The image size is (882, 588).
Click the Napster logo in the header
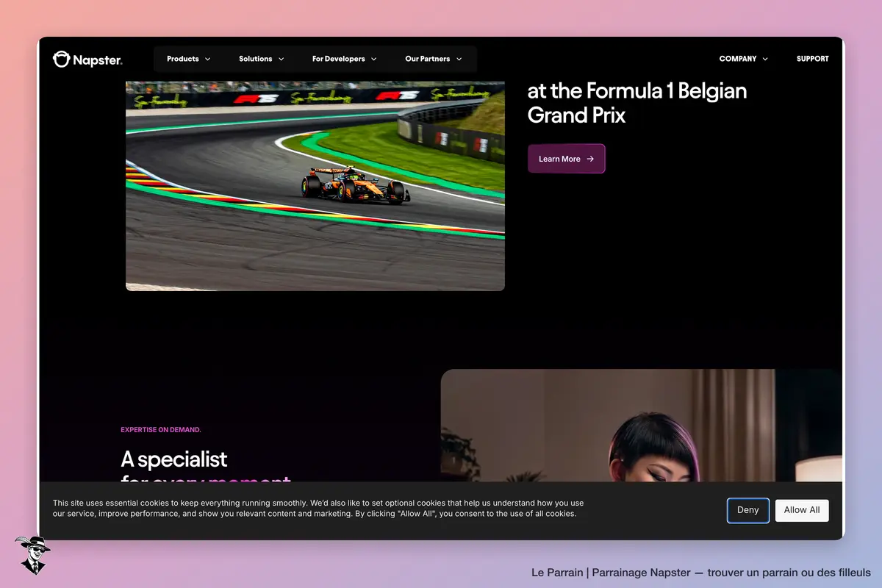(x=87, y=60)
